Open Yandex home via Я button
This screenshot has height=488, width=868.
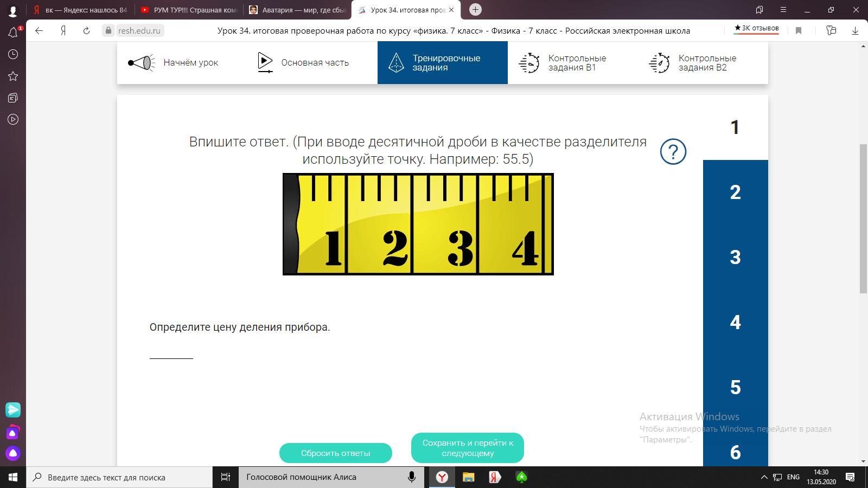point(63,31)
